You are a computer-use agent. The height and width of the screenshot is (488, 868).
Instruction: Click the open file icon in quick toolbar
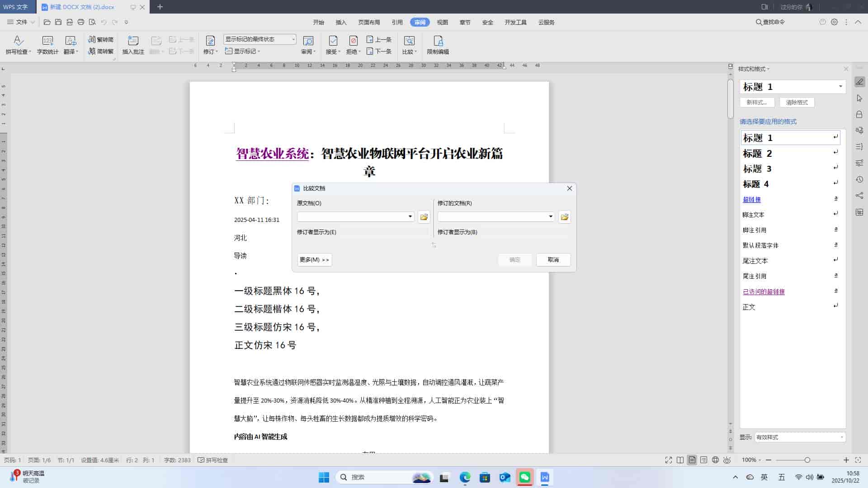click(x=47, y=22)
